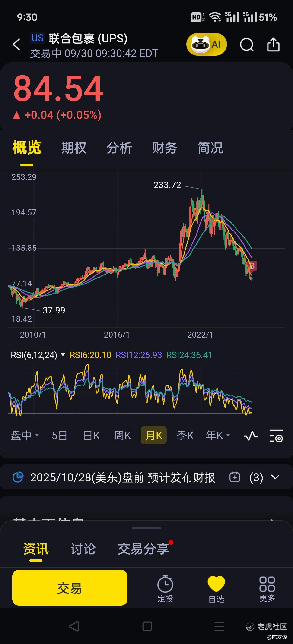Tap the earnings pie chart icon
Screen dimensions: 293x644
(x=18, y=477)
